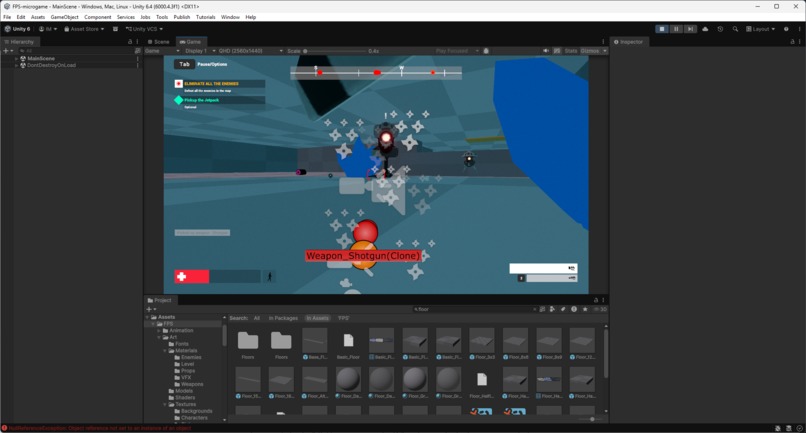Click the Project search field containing floor

474,309
